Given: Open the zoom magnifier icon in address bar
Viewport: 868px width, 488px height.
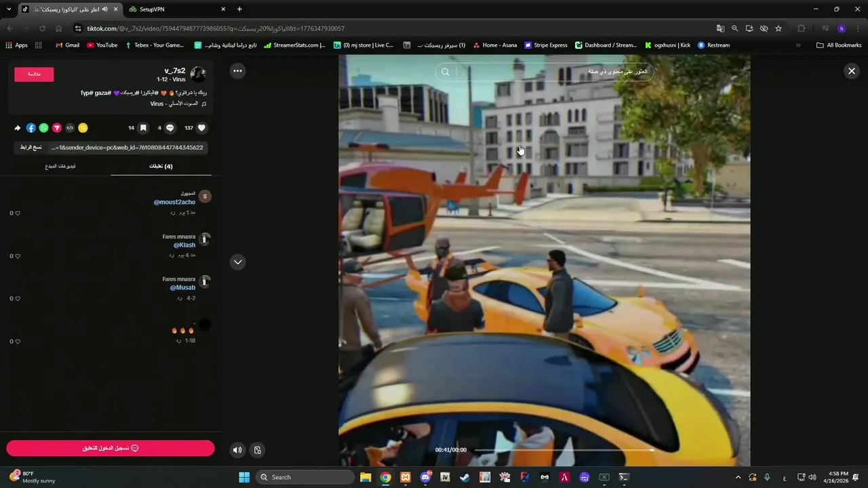Looking at the screenshot, I should point(734,28).
